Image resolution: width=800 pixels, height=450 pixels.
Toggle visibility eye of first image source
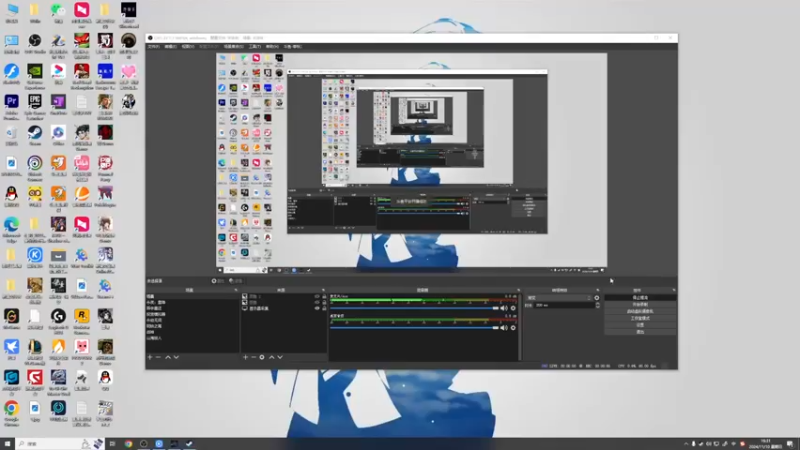click(317, 296)
